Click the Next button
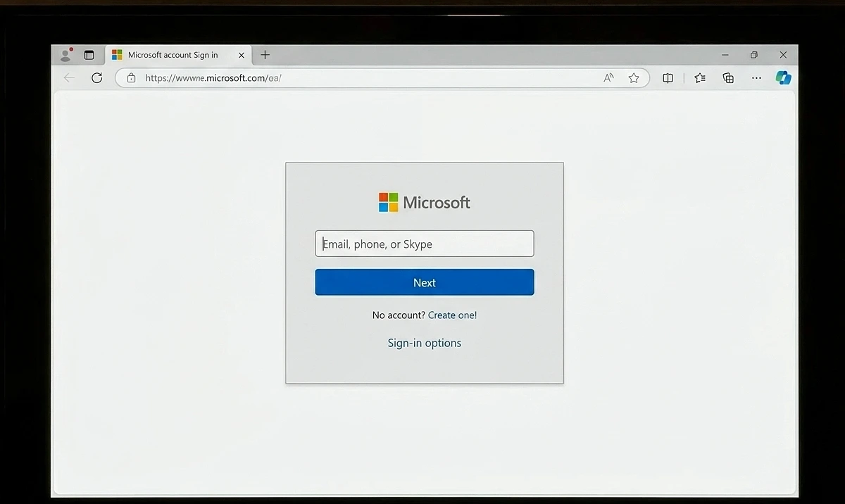The image size is (845, 504). [425, 282]
